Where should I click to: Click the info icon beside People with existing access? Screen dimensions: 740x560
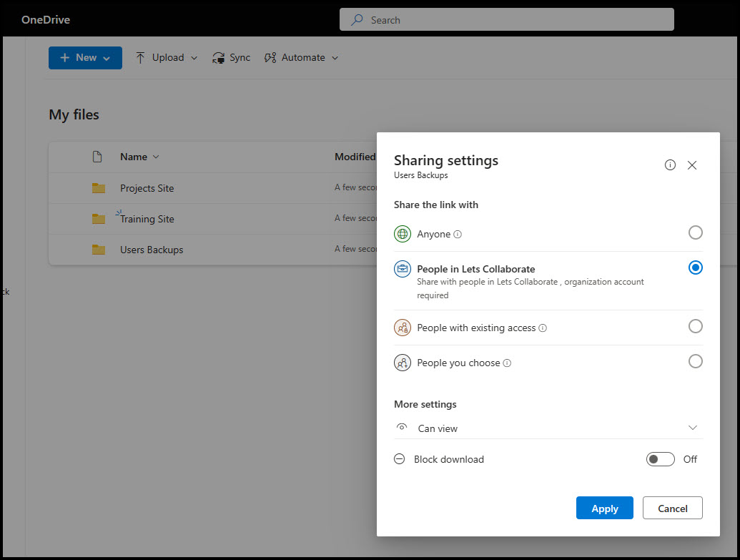(543, 328)
